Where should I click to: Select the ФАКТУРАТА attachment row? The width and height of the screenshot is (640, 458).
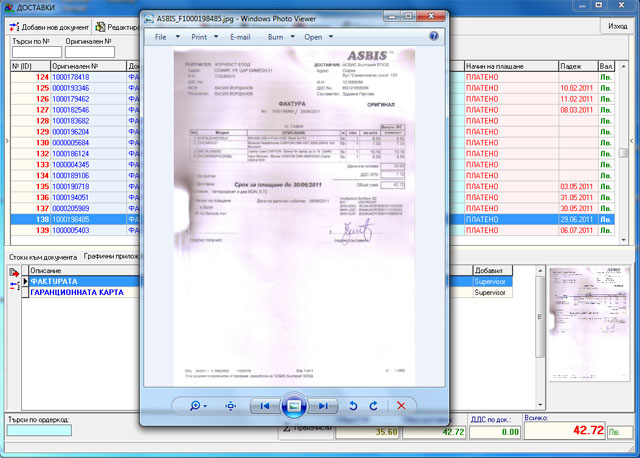click(x=84, y=281)
